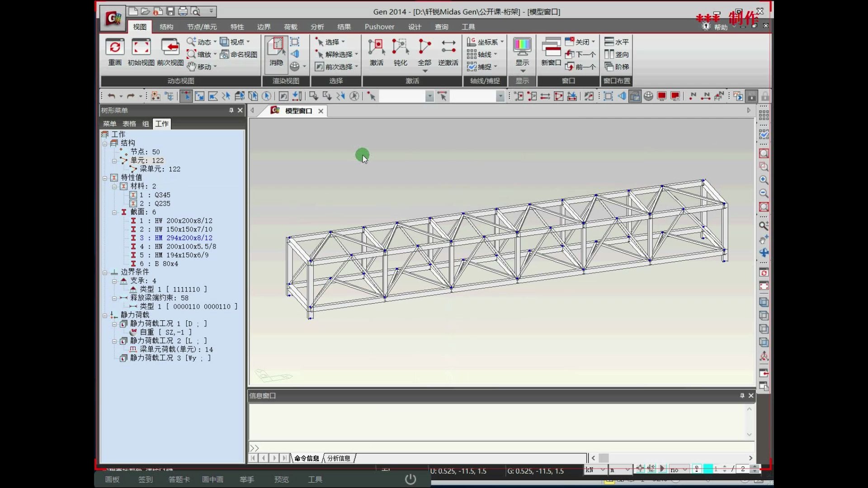Click the 钝化 inactivate icon

(x=400, y=47)
